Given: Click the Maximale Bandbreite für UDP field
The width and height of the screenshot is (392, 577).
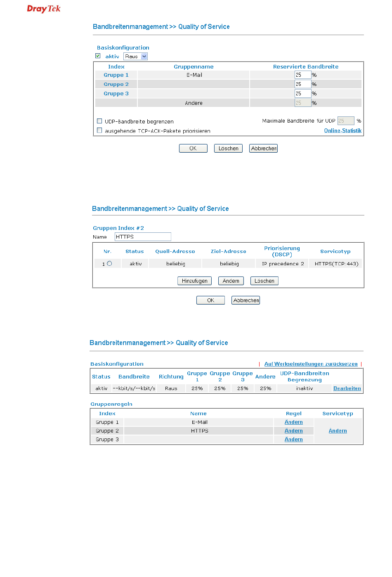Looking at the screenshot, I should click(346, 121).
